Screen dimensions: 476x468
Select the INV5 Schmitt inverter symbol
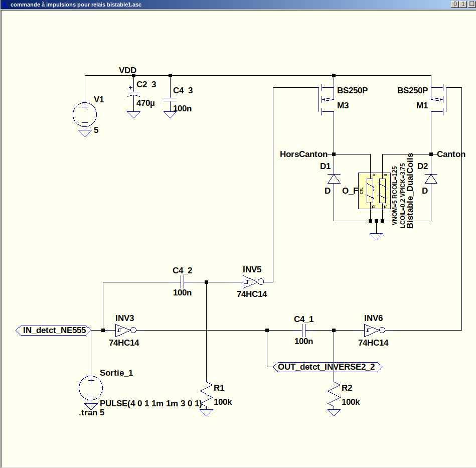(x=253, y=282)
